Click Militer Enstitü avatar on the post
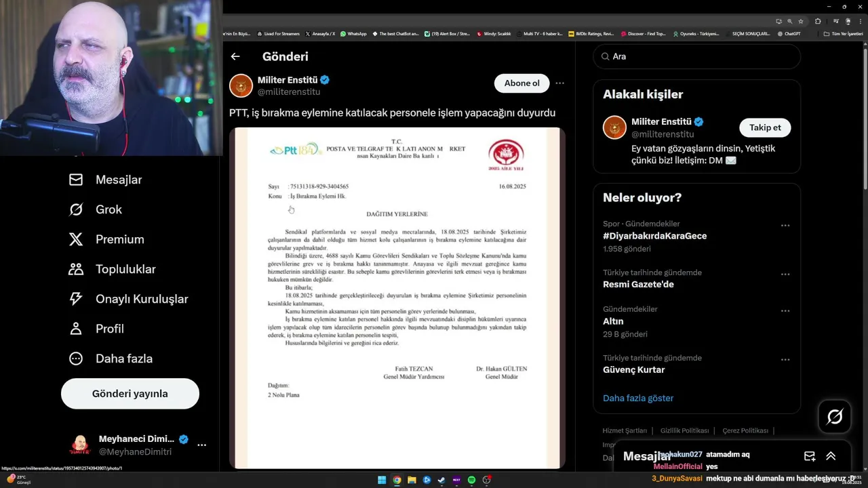The image size is (868, 488). point(241,86)
